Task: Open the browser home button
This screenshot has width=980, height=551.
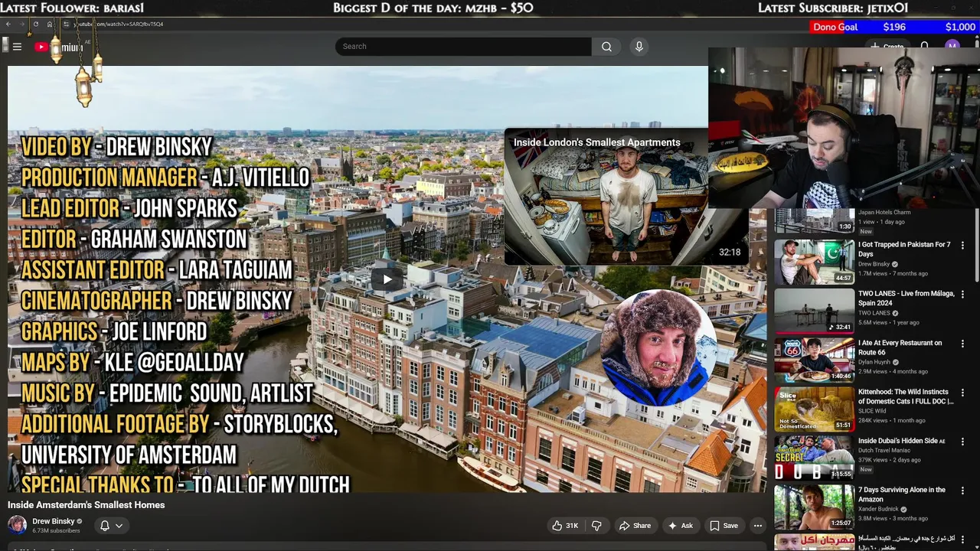Action: [x=50, y=24]
